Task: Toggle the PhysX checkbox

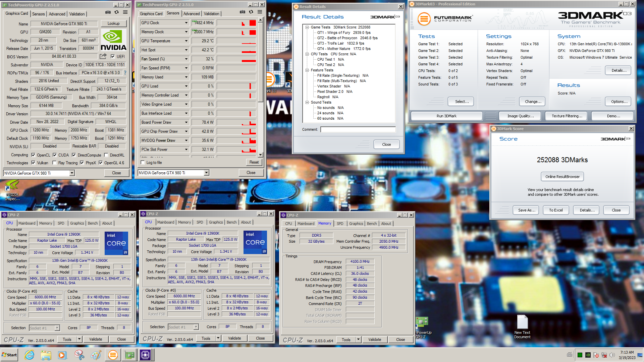Action: [82, 163]
